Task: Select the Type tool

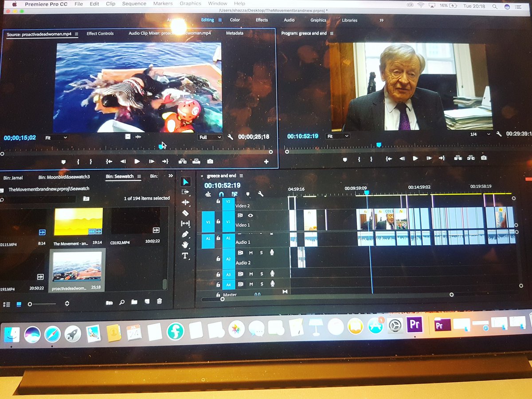Action: point(185,256)
